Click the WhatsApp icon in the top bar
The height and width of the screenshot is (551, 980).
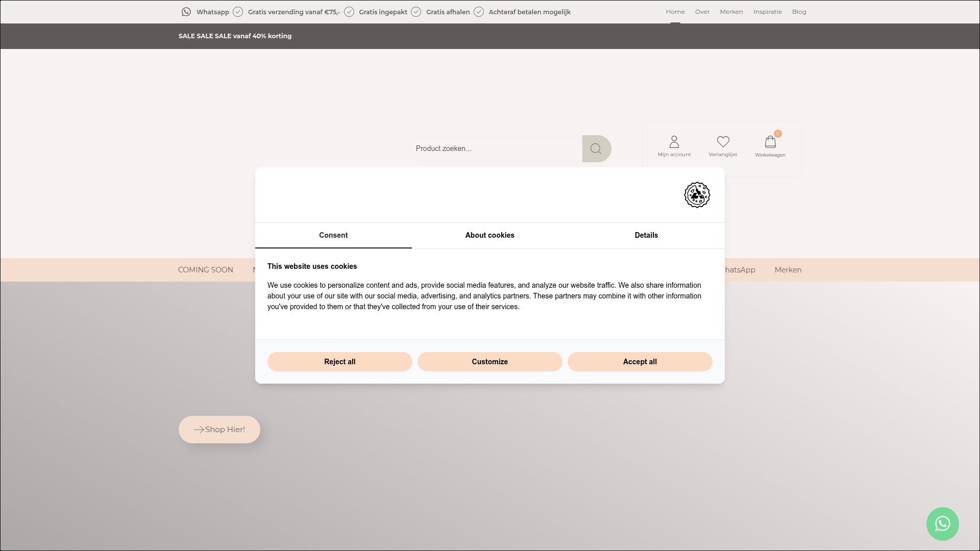coord(186,12)
